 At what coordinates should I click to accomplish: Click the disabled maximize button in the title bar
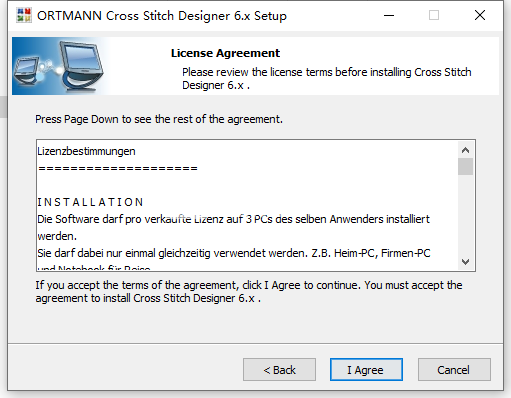(x=434, y=15)
